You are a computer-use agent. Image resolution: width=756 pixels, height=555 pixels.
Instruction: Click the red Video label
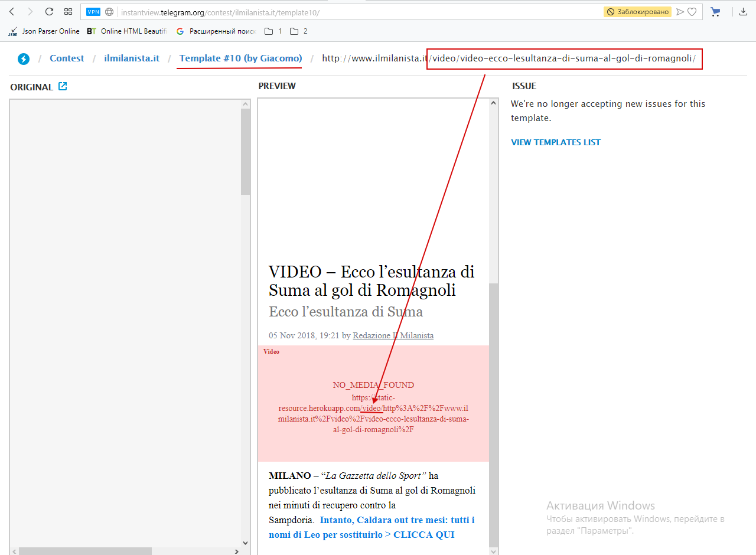point(271,351)
